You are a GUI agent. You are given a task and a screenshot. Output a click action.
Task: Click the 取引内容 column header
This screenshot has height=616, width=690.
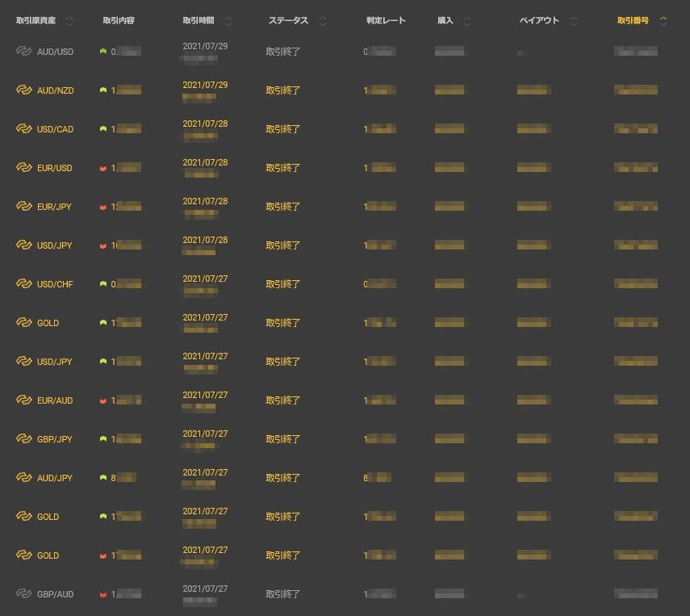[x=119, y=21]
